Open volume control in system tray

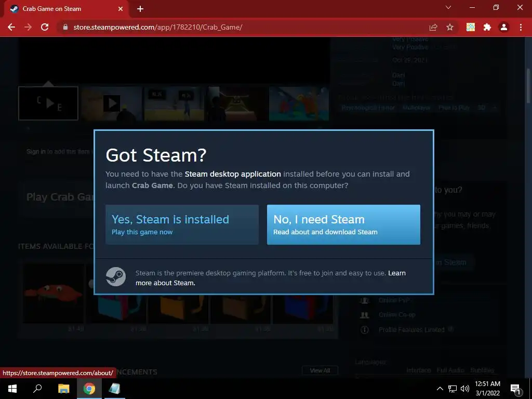[x=465, y=389]
